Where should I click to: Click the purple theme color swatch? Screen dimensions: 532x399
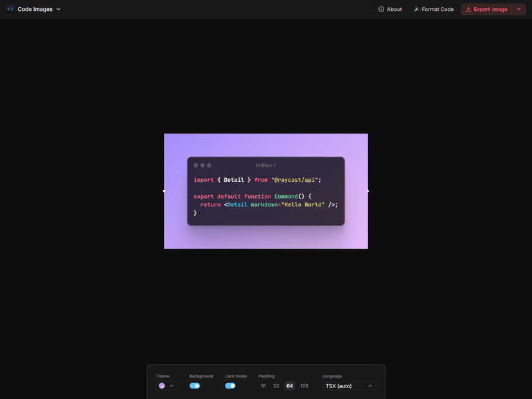pos(162,386)
